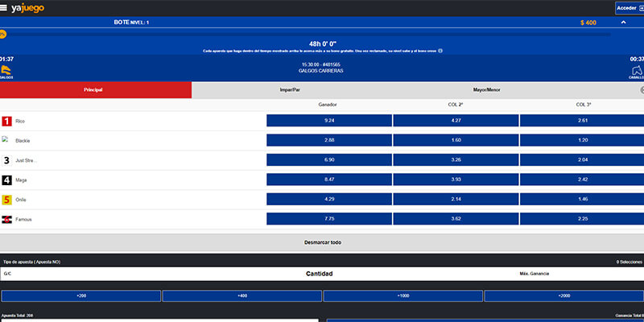
Task: Add +200 to the stake
Action: (x=81, y=295)
